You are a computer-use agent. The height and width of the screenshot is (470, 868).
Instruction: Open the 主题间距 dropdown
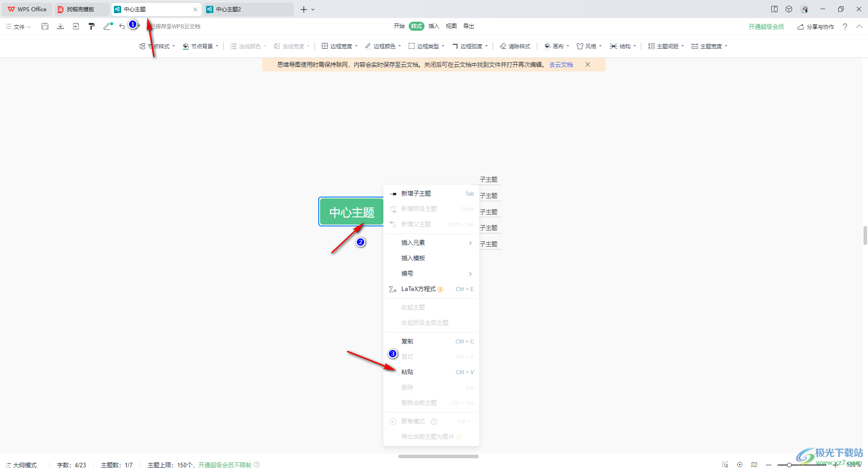click(666, 46)
